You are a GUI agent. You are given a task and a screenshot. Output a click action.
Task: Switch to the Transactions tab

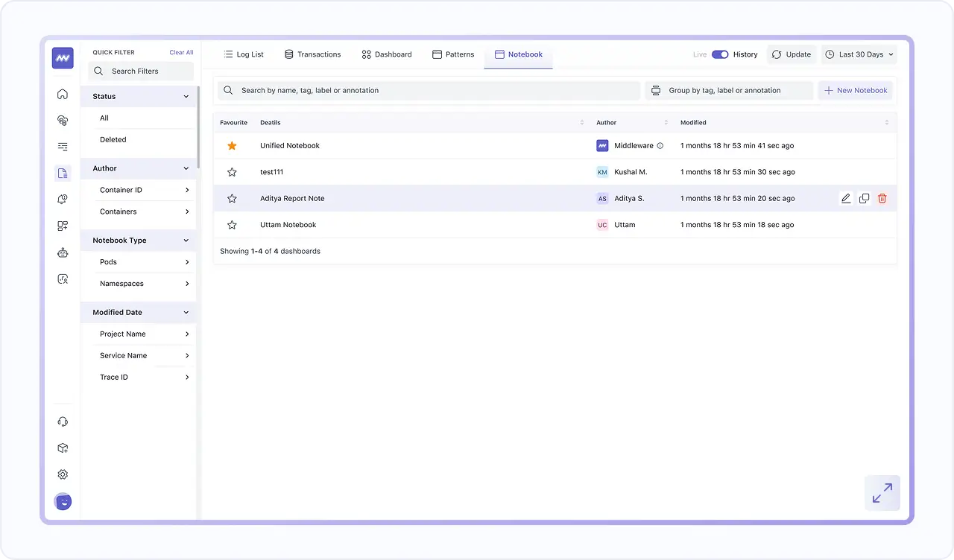(312, 54)
